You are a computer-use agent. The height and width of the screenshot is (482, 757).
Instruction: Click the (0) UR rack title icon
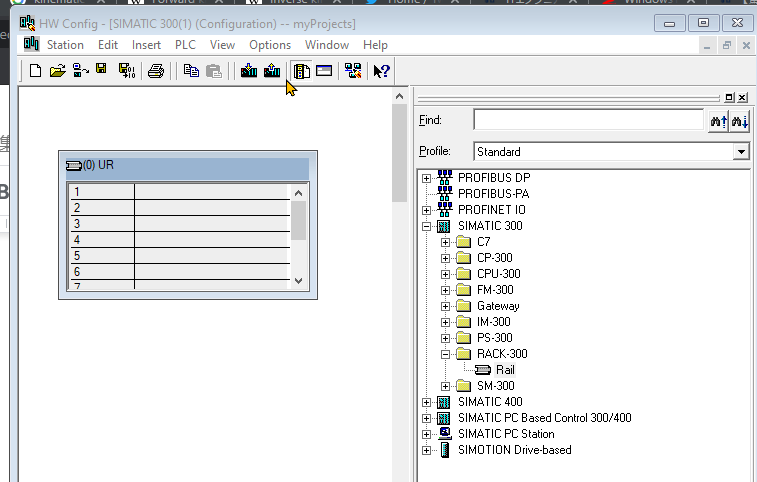coord(73,166)
